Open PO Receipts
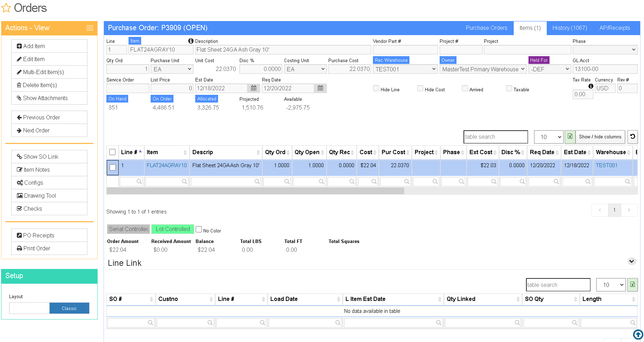644x342 pixels. pyautogui.click(x=50, y=235)
